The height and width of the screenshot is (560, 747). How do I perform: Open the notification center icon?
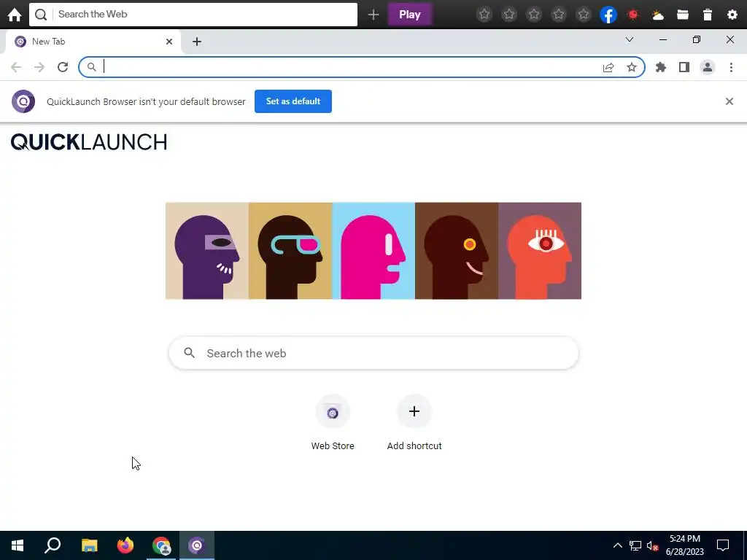(x=723, y=545)
